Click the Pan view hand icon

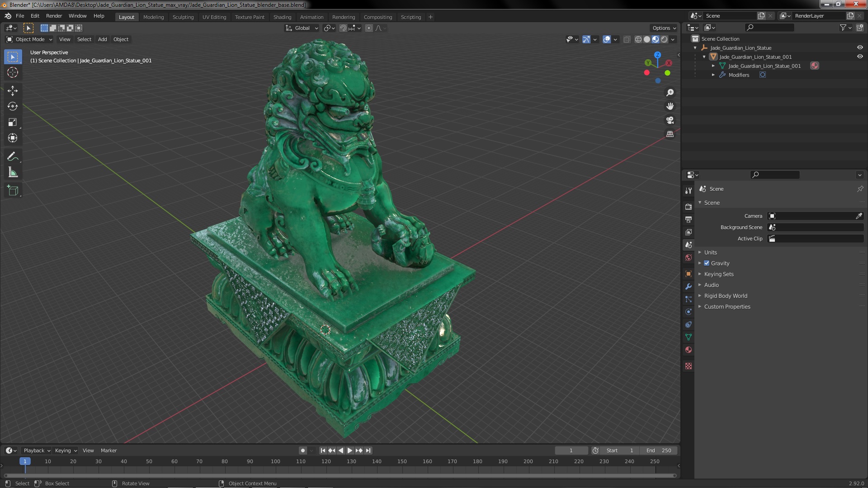pos(670,106)
